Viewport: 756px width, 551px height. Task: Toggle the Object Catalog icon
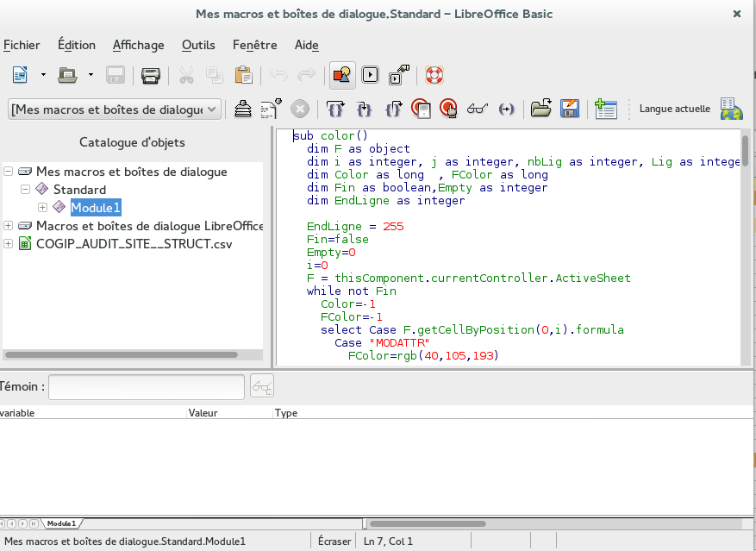click(x=342, y=75)
